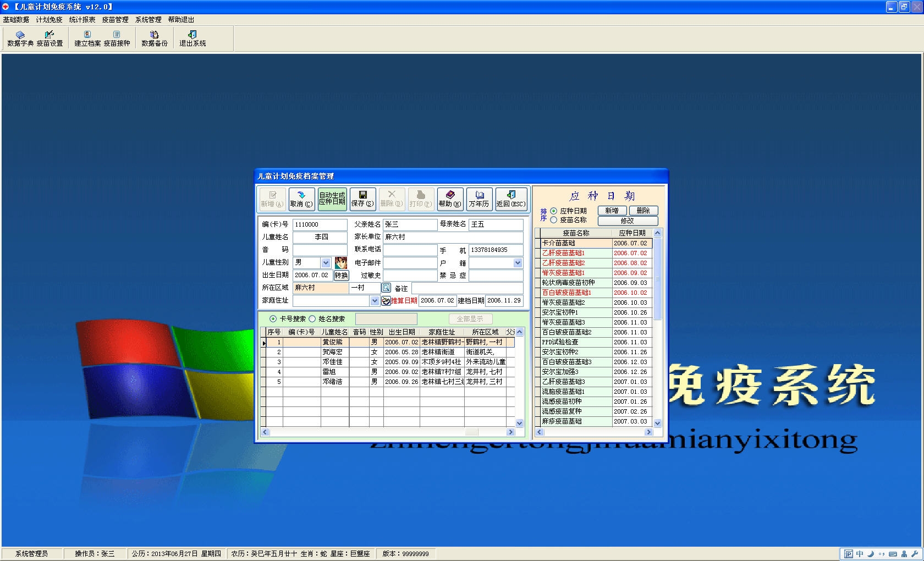Screen dimensions: 924x561
Task: Click the 编(卡)号 input field
Action: tap(320, 224)
